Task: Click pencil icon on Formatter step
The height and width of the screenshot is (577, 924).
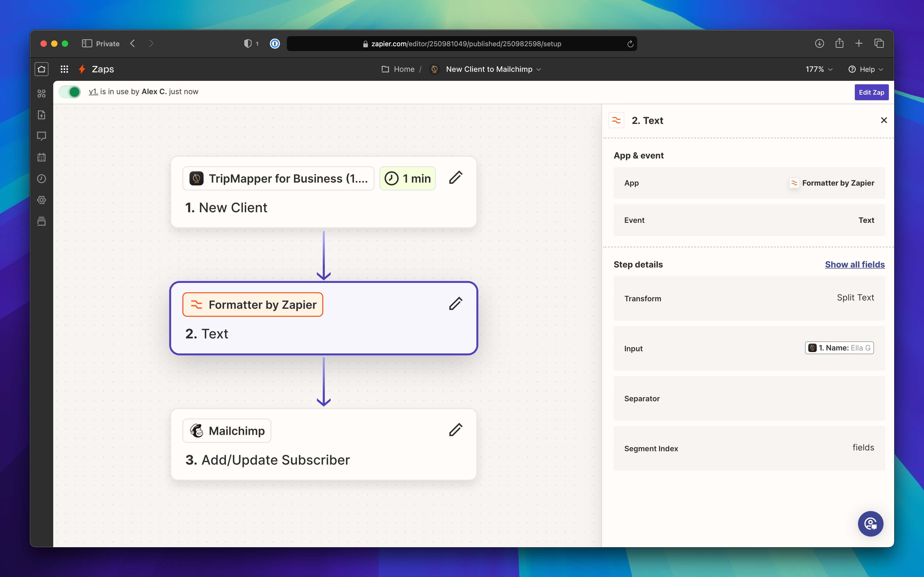Action: pos(456,304)
